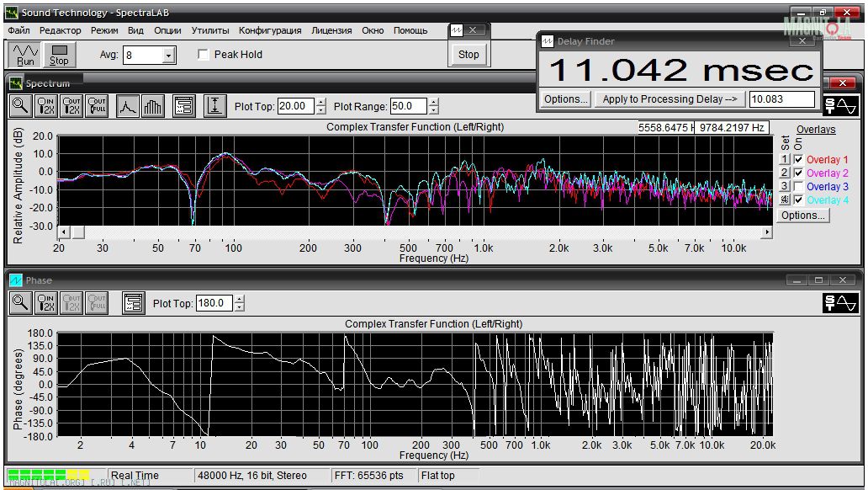The image size is (868, 490).
Task: Enable Overlay 3 On checkbox
Action: coord(798,186)
